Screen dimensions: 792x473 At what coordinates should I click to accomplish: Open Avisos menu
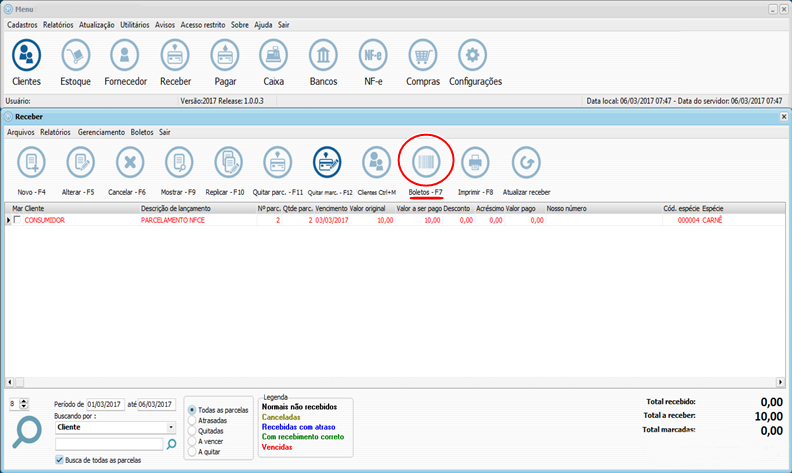point(165,25)
